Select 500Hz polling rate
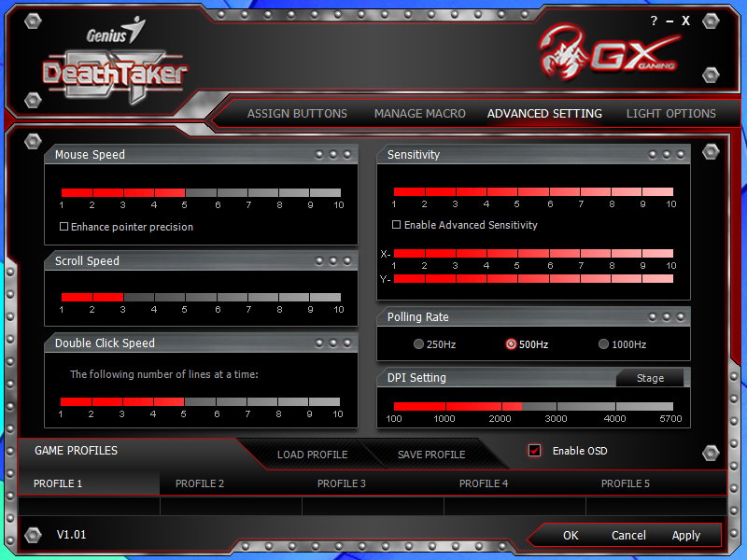 pyautogui.click(x=511, y=343)
